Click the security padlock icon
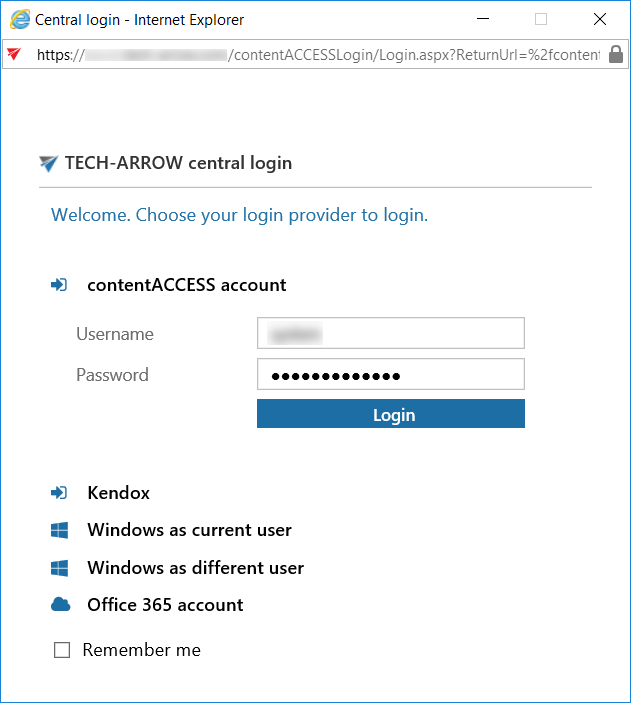The image size is (631, 703). (616, 54)
